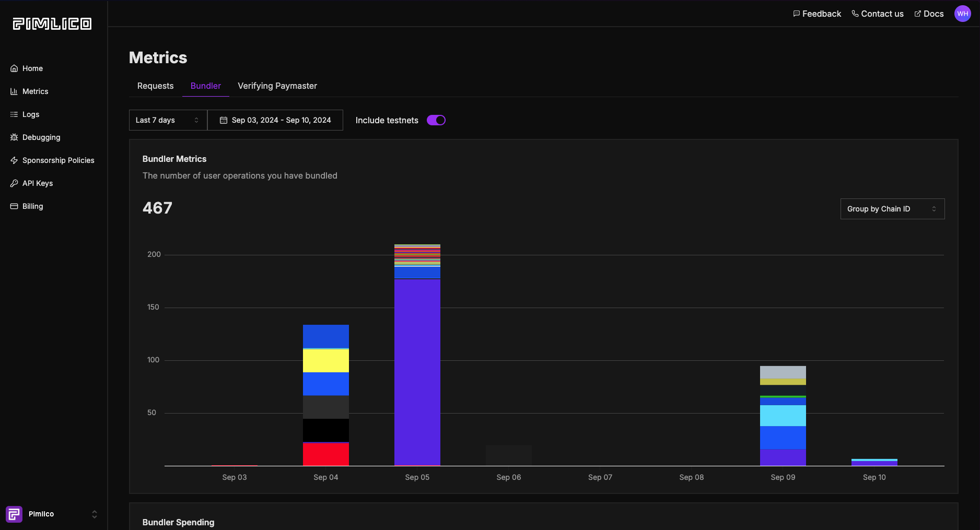Click the Metrics page title
This screenshot has width=980, height=530.
[158, 57]
